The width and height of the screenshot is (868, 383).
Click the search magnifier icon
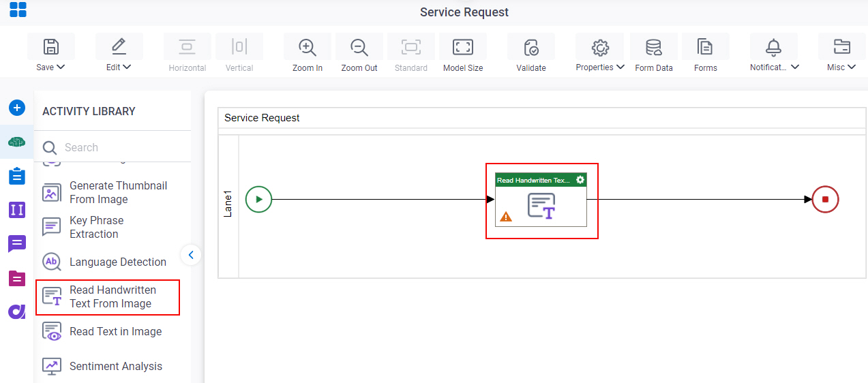(x=50, y=148)
